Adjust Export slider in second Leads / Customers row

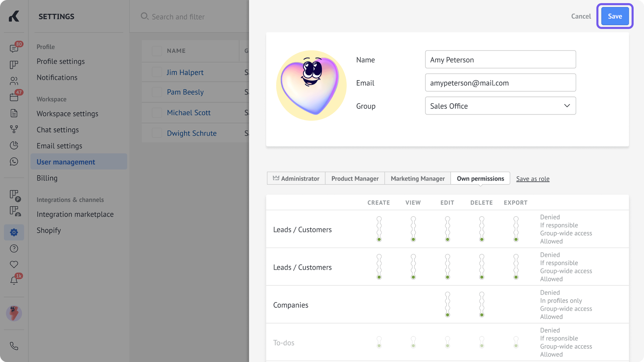(516, 266)
